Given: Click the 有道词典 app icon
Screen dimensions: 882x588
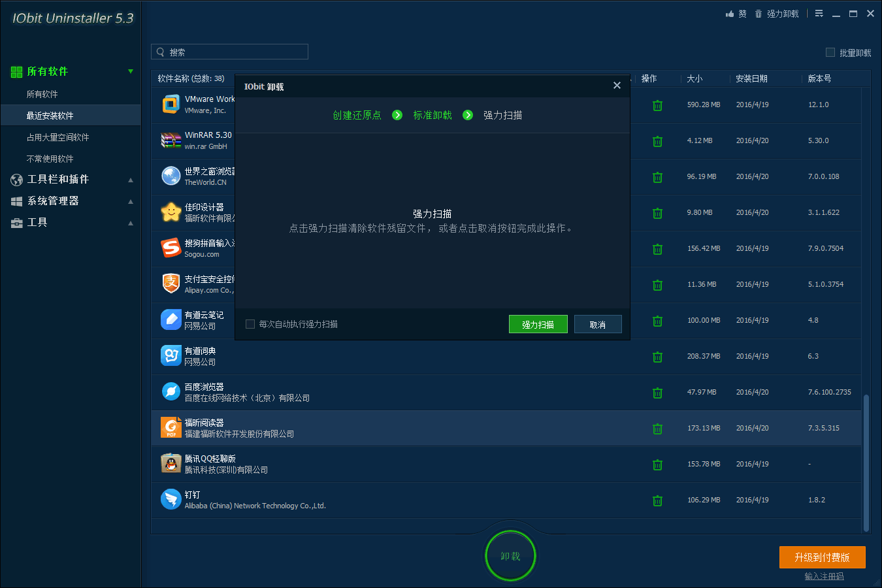Looking at the screenshot, I should click(171, 356).
